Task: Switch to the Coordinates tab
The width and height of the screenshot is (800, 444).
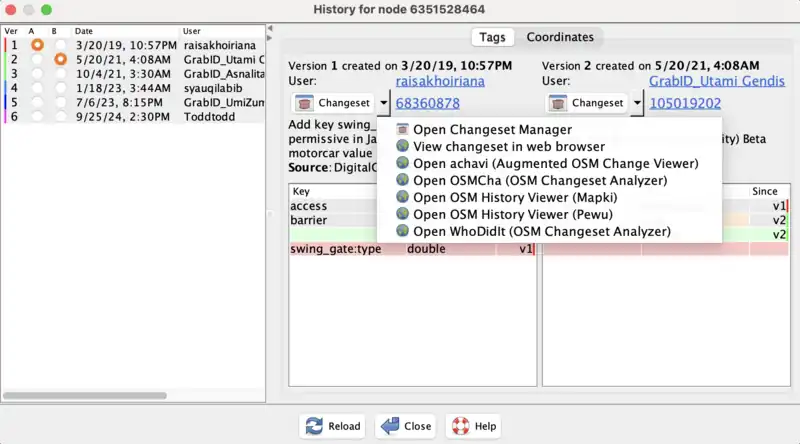Action: pyautogui.click(x=560, y=37)
